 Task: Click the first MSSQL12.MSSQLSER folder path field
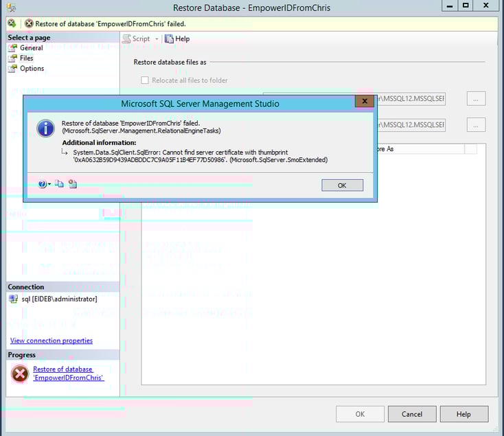coord(410,99)
